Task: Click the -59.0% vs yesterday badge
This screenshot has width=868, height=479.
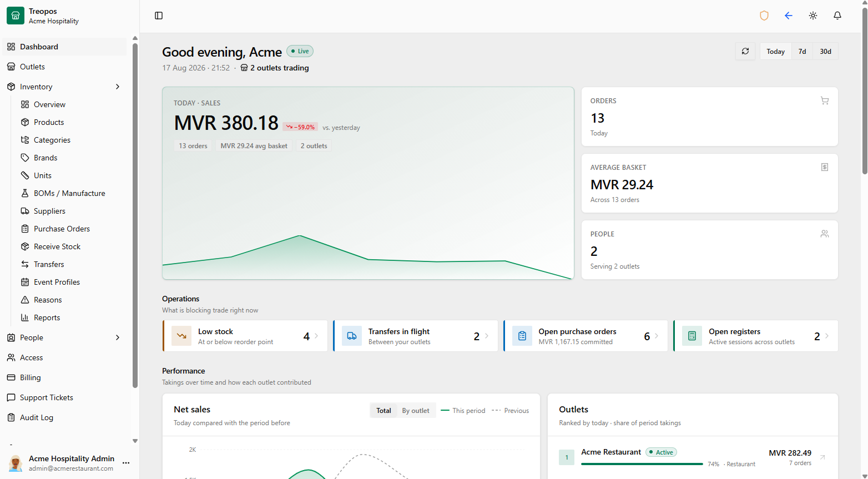Action: tap(300, 127)
